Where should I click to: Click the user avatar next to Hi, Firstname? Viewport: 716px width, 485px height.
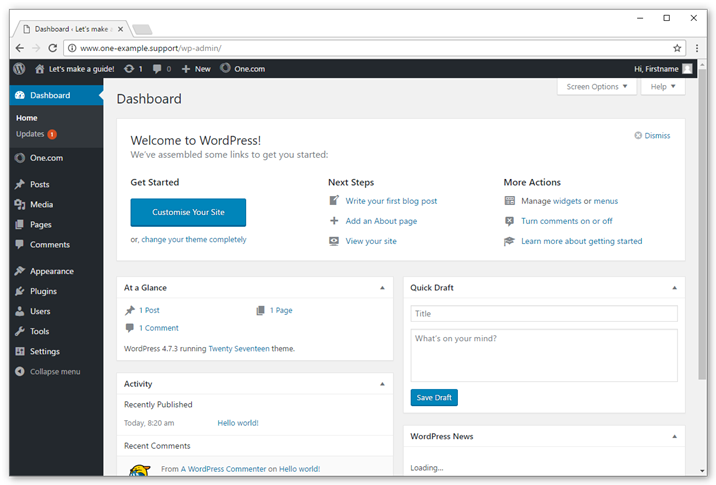click(687, 69)
